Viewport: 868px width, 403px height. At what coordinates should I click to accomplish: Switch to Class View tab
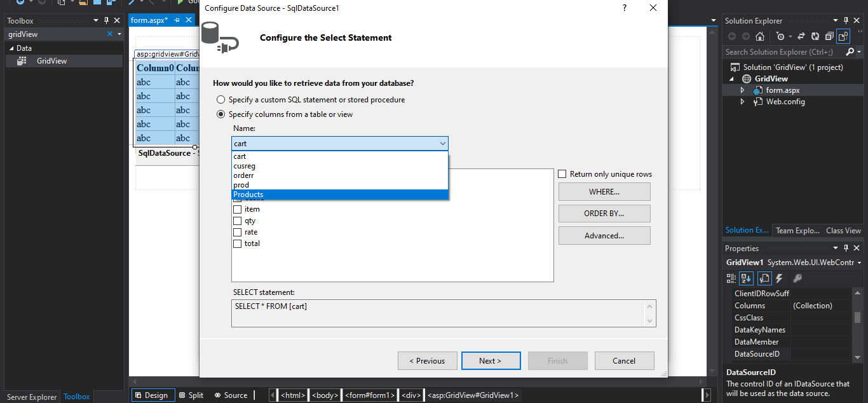[x=843, y=231]
